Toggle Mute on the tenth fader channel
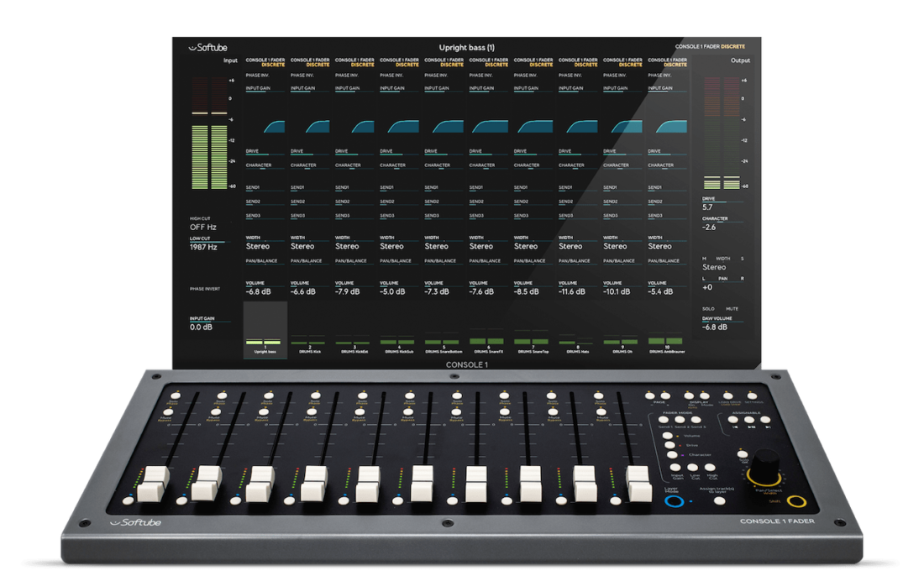Screen dimensions: 924x576 click(602, 413)
